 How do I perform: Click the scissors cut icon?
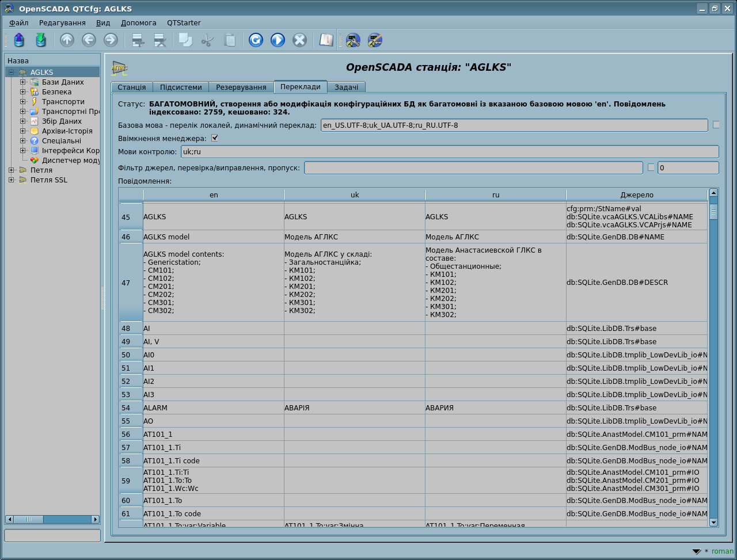(207, 40)
